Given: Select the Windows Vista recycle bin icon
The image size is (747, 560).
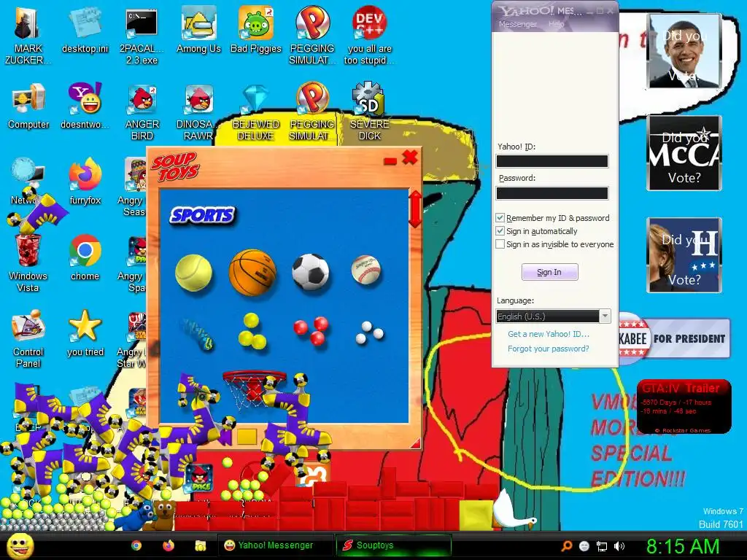Looking at the screenshot, I should [x=28, y=262].
